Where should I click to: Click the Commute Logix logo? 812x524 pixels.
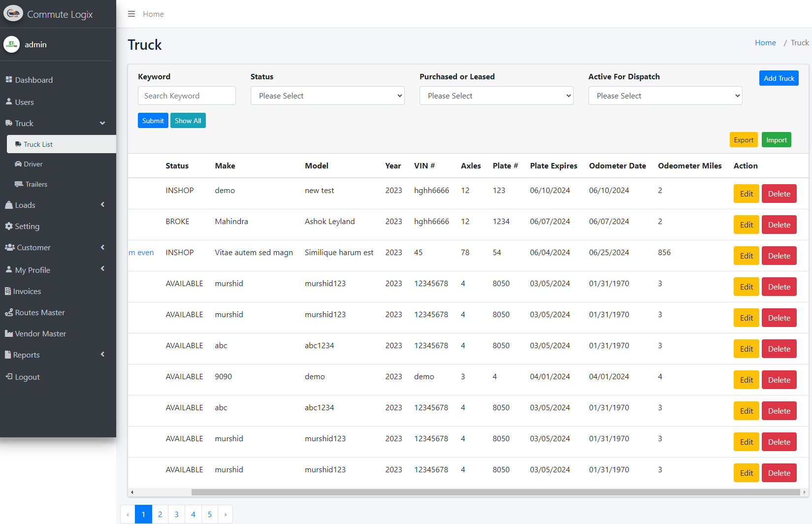tap(13, 14)
